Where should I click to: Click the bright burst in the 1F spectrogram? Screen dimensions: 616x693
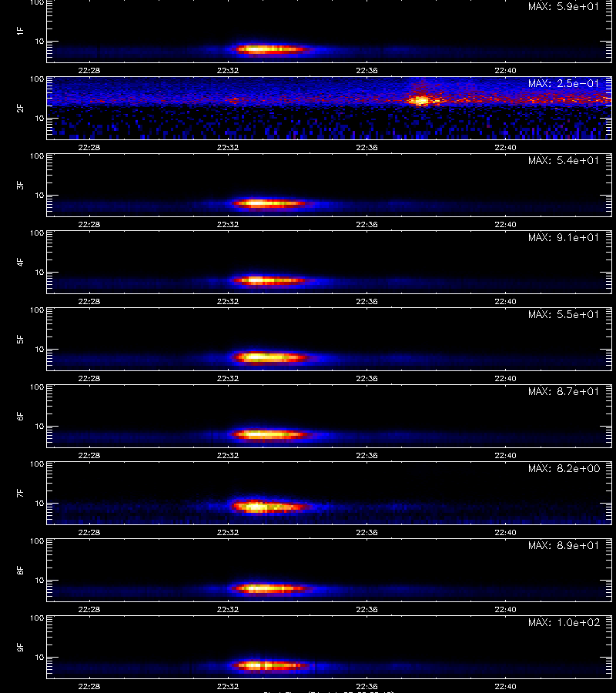270,49
